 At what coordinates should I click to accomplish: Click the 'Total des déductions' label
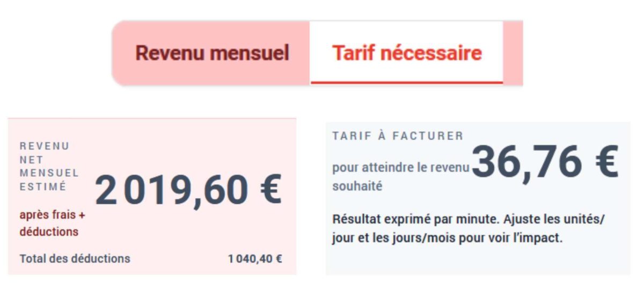pyautogui.click(x=75, y=259)
